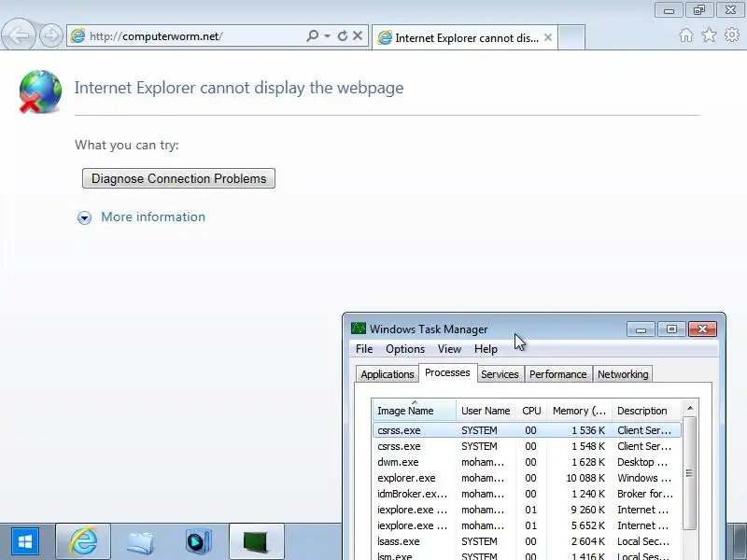Minimize the Internet Explorer window
The image size is (747, 560).
tap(669, 10)
